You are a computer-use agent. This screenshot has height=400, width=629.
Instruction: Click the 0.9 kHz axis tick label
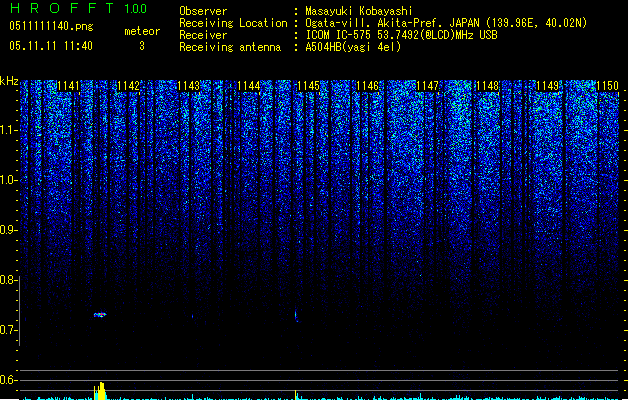8,230
